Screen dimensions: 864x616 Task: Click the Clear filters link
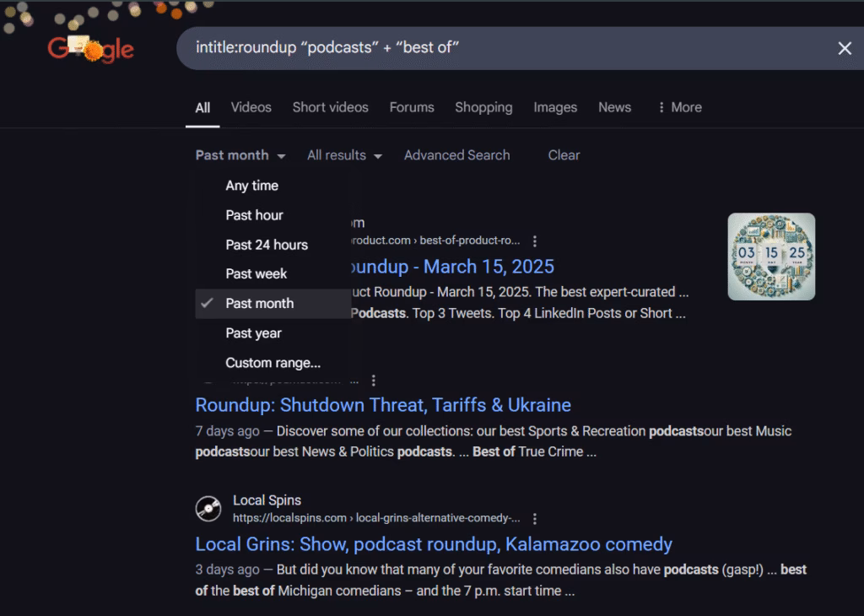coord(563,155)
